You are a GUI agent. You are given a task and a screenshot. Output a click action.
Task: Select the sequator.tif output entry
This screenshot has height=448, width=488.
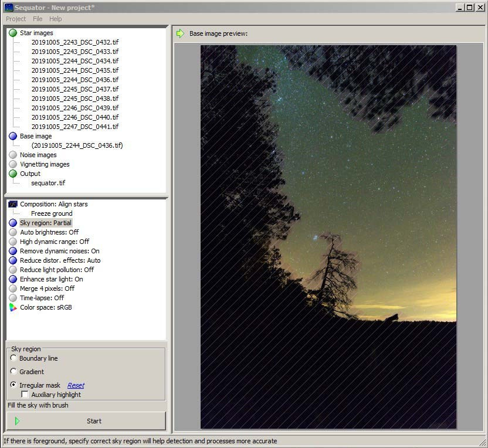[48, 183]
